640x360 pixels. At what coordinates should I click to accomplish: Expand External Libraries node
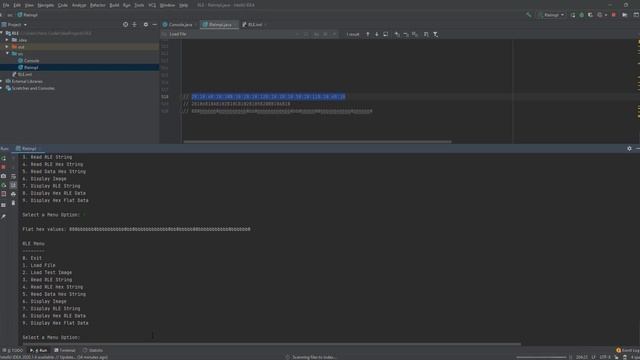[2, 81]
